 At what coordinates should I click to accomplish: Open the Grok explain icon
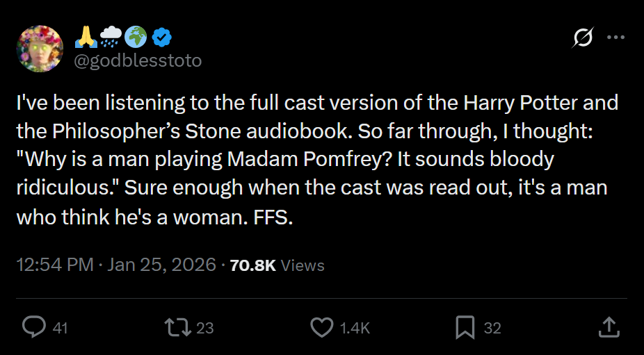click(583, 38)
